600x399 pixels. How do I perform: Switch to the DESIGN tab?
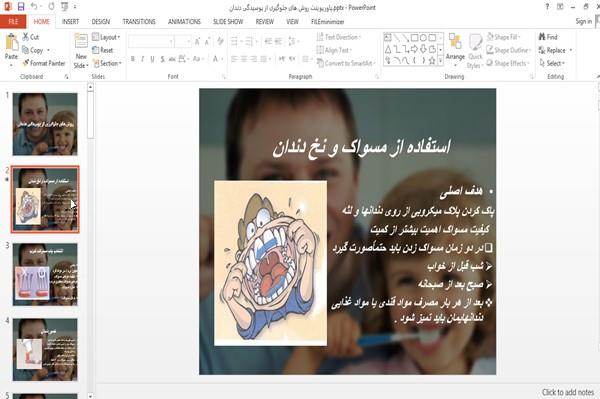coord(101,21)
